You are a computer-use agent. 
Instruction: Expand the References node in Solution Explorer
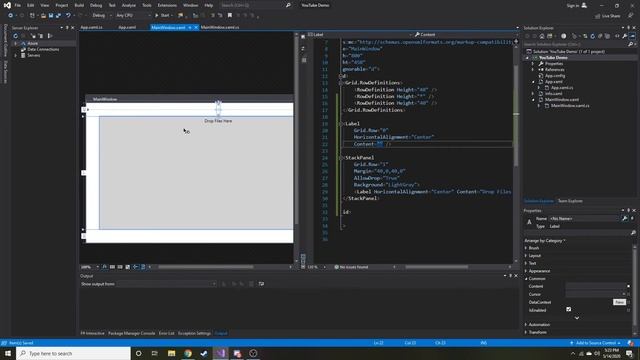click(x=533, y=70)
